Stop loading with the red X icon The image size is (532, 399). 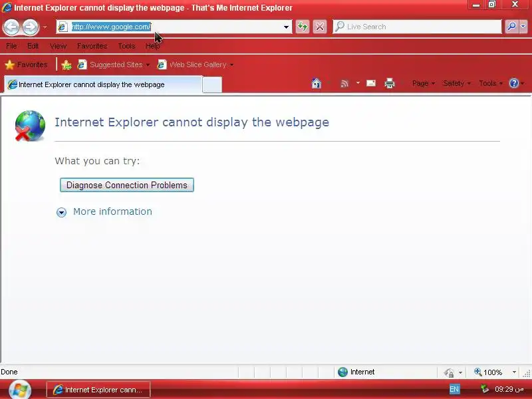(x=320, y=27)
